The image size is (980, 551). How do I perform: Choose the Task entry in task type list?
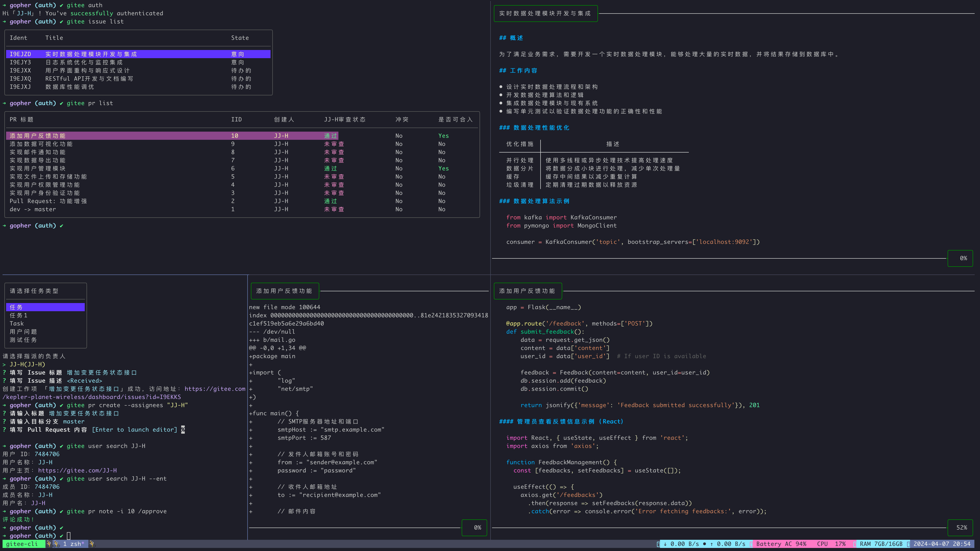pos(45,323)
